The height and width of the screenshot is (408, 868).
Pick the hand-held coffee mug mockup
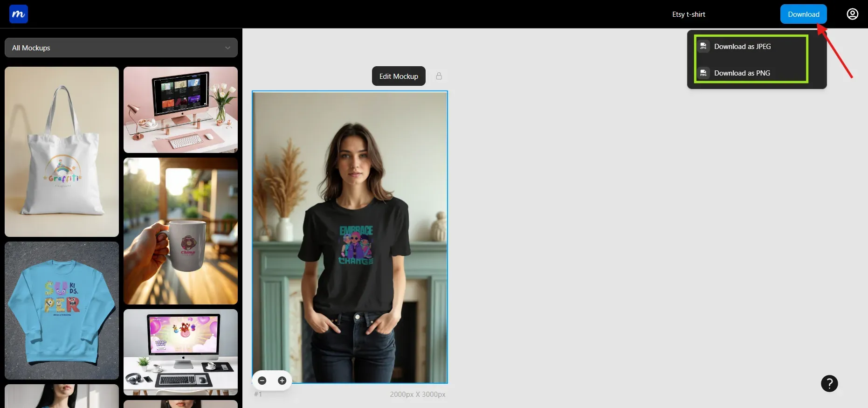coord(180,231)
